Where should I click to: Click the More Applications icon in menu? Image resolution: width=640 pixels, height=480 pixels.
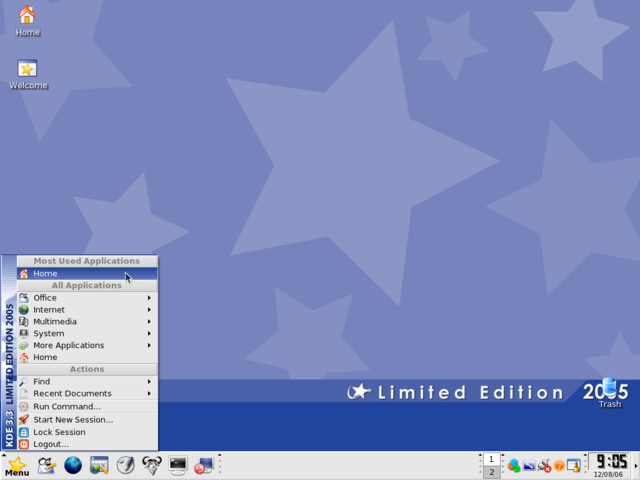[x=24, y=345]
